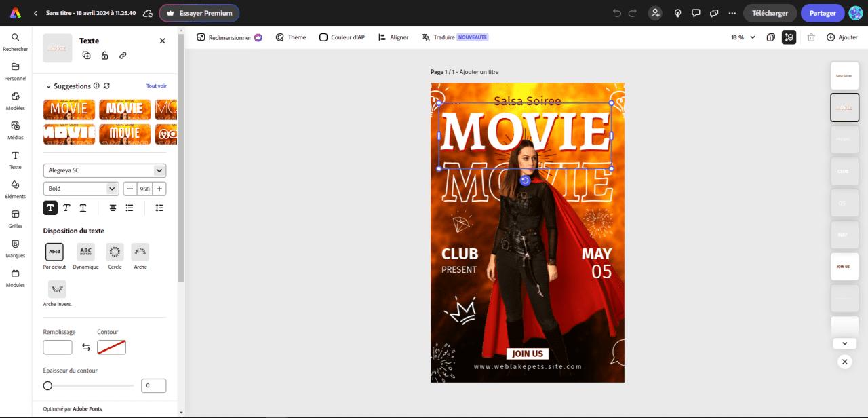Screen dimensions: 868x418
Task: Open the 13 % zoom dropdown
Action: (x=743, y=37)
